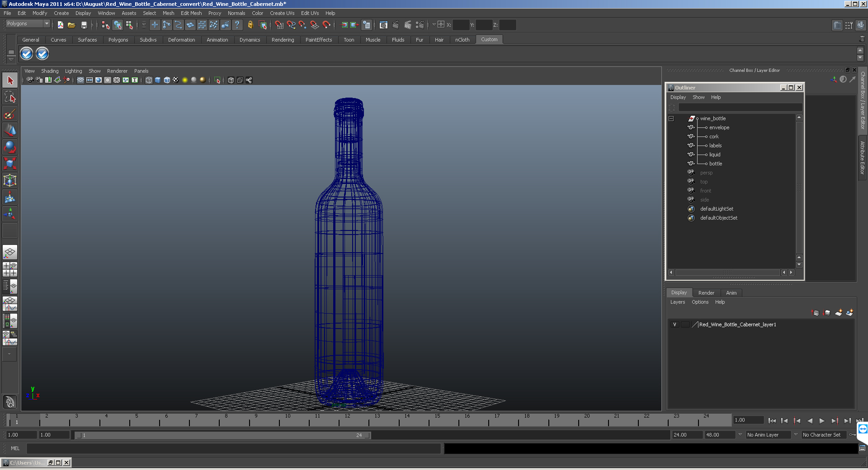The height and width of the screenshot is (470, 868).
Task: Click Use All Lights yellow ball icon
Action: (x=185, y=80)
